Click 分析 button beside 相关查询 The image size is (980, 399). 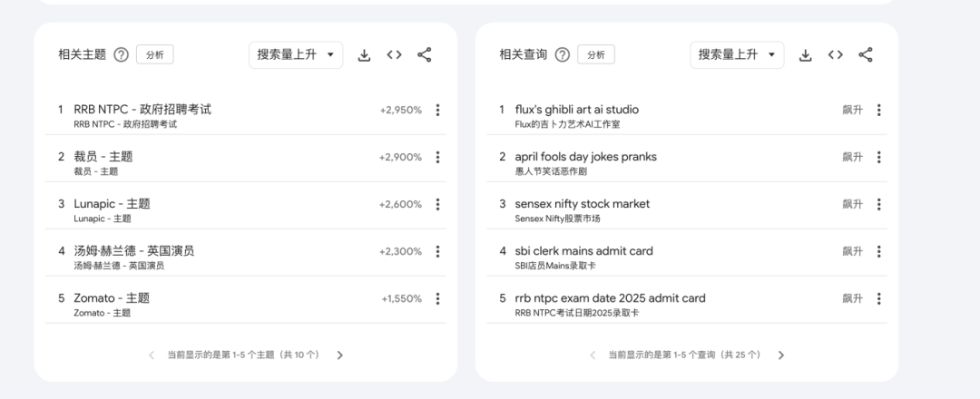(596, 55)
